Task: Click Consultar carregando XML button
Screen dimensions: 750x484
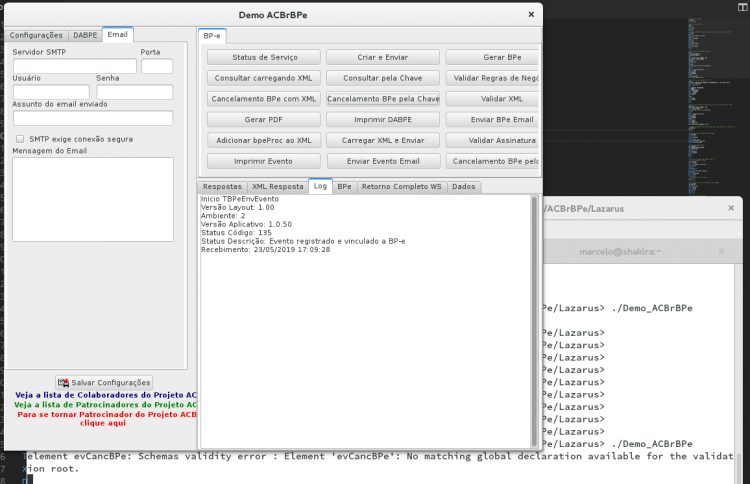Action: click(264, 78)
